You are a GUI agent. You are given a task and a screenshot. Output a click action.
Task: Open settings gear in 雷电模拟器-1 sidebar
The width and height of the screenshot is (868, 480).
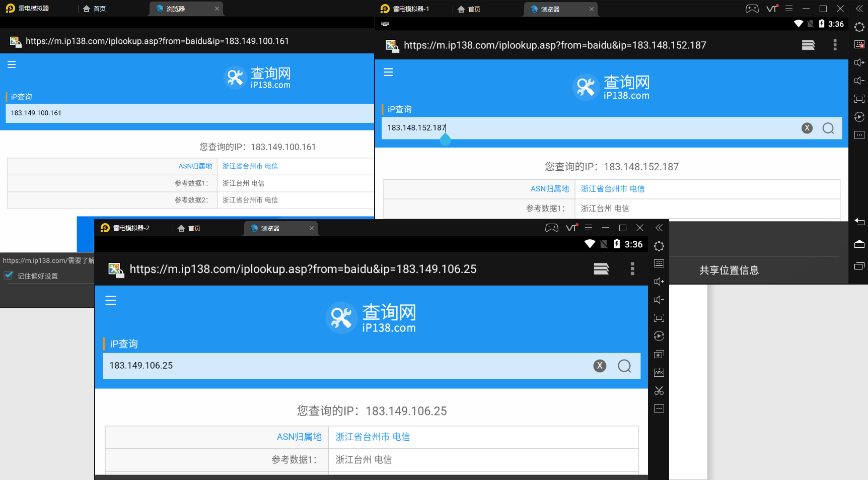point(859,27)
